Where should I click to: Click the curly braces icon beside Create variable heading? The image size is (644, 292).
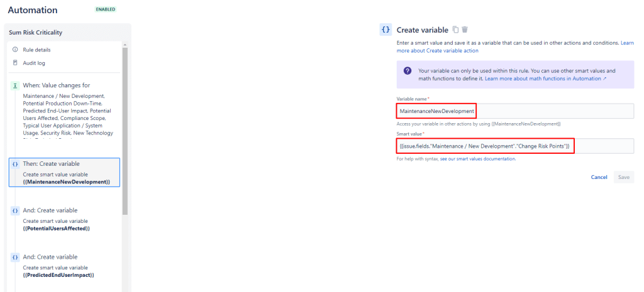(x=386, y=30)
